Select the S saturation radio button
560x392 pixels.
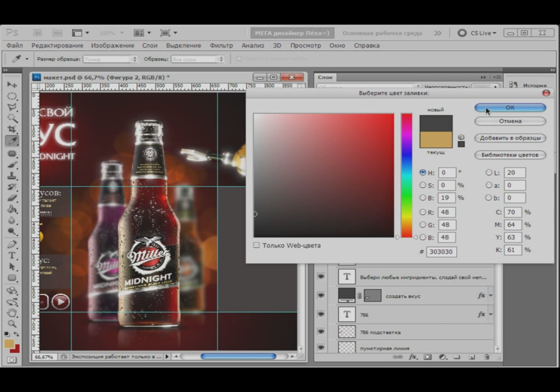423,185
